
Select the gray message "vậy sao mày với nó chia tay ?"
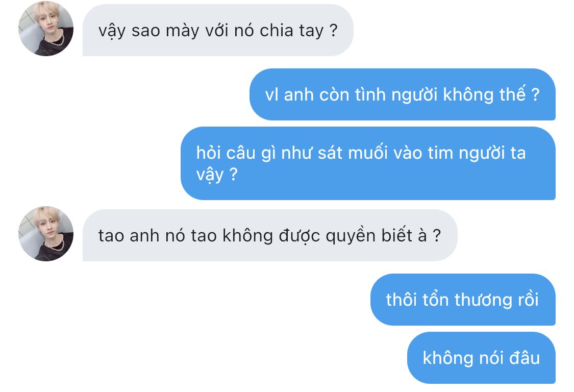point(218,30)
